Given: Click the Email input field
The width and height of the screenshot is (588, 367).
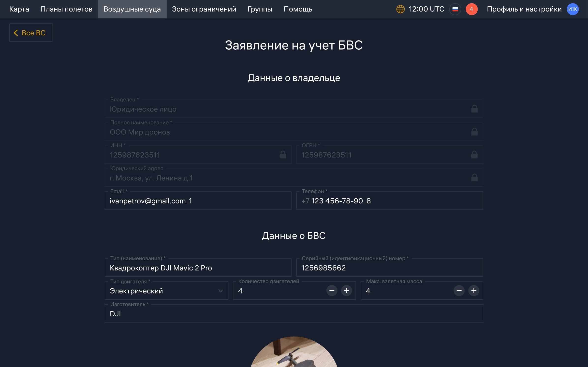Looking at the screenshot, I should coord(198,201).
